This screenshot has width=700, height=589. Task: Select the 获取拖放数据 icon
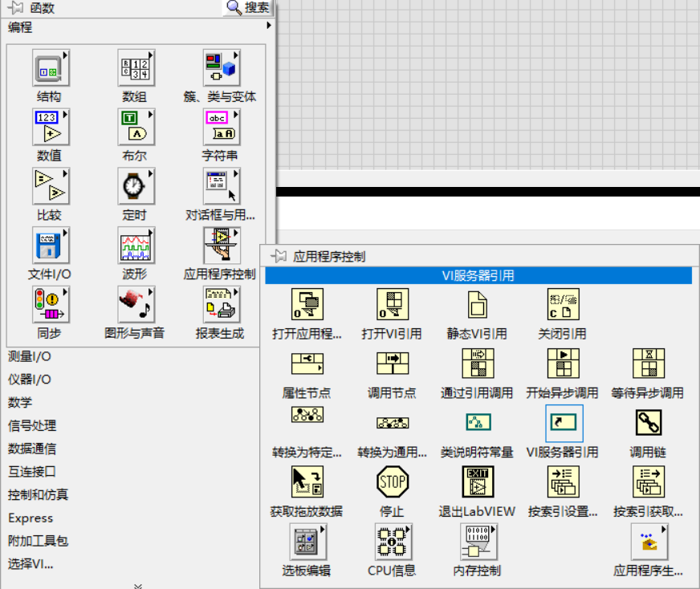pos(309,482)
